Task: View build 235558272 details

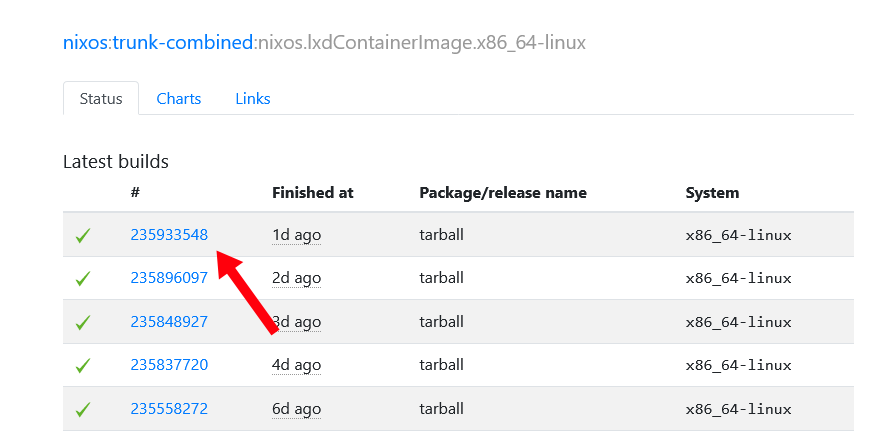Action: coord(169,408)
